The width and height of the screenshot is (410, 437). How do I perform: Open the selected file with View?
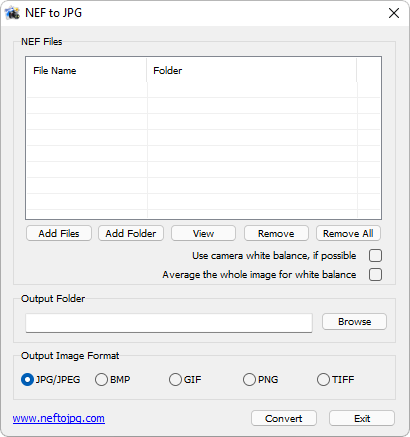point(203,233)
